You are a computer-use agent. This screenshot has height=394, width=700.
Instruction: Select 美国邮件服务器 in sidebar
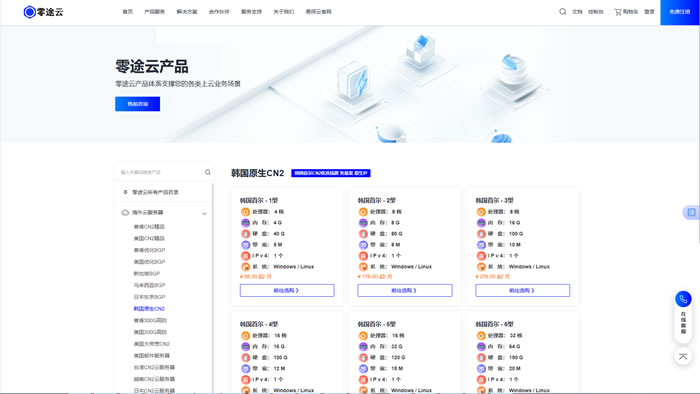(x=151, y=356)
